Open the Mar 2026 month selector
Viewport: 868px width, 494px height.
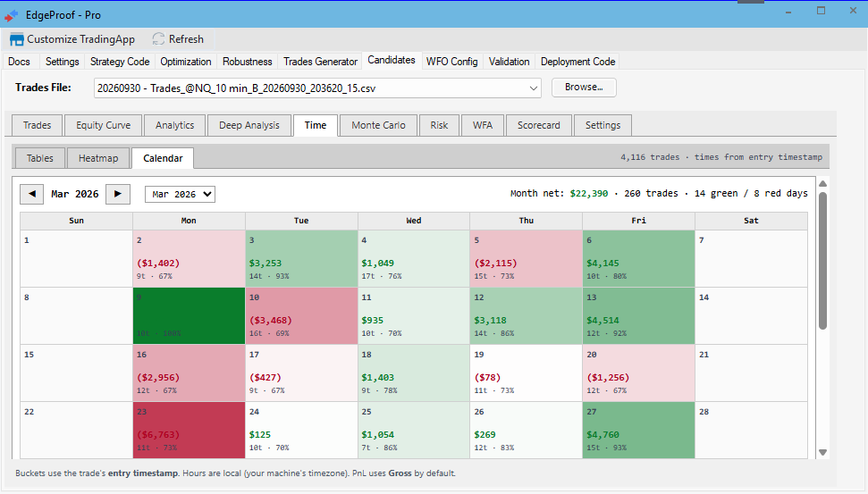180,194
